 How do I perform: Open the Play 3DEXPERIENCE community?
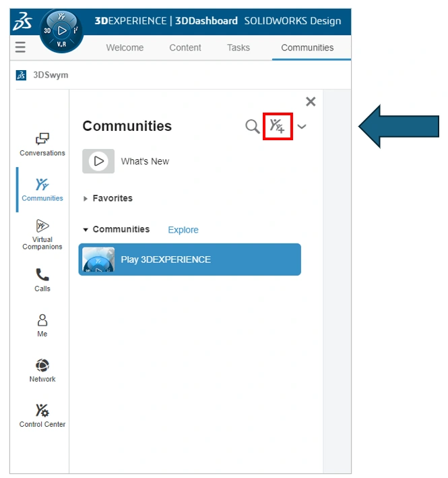(190, 260)
